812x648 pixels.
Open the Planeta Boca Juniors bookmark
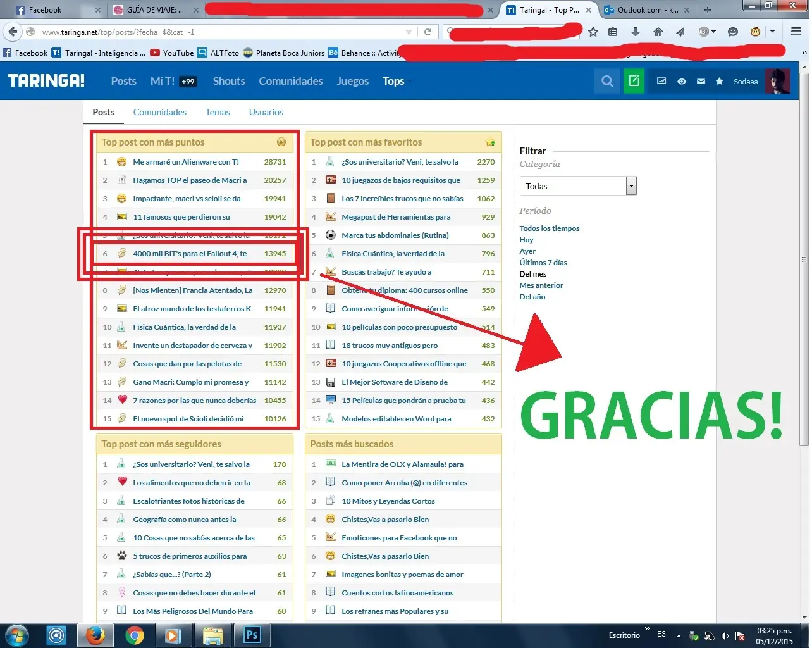(284, 53)
